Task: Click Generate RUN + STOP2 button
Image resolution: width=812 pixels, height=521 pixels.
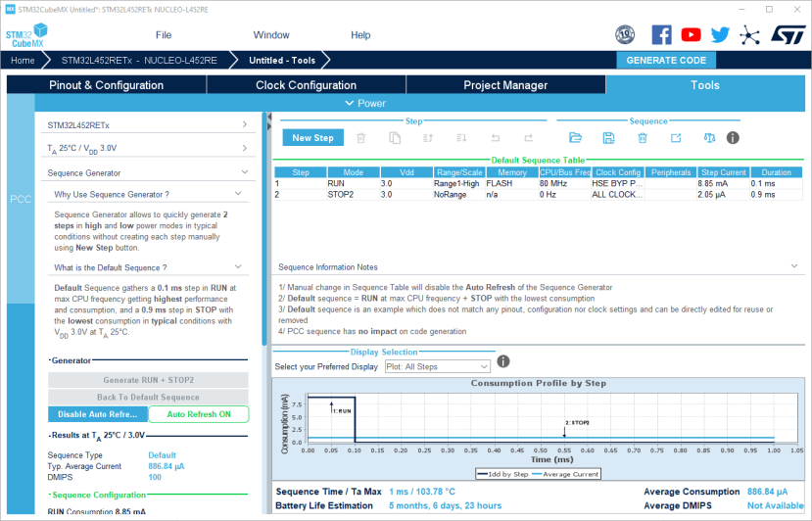Action: click(148, 380)
